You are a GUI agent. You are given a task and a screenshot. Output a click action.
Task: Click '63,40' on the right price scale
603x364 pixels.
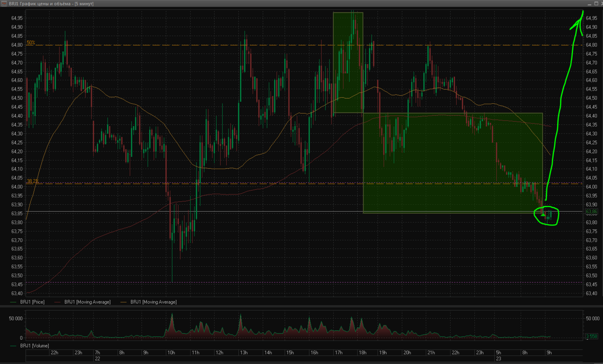click(x=591, y=293)
